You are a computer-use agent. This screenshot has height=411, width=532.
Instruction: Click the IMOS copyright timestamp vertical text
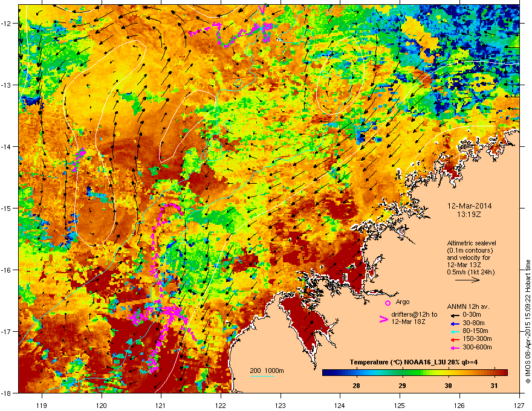528,321
